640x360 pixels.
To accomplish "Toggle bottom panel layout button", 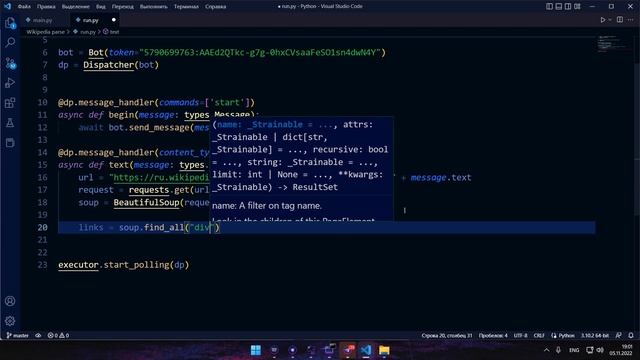I will pos(559,7).
